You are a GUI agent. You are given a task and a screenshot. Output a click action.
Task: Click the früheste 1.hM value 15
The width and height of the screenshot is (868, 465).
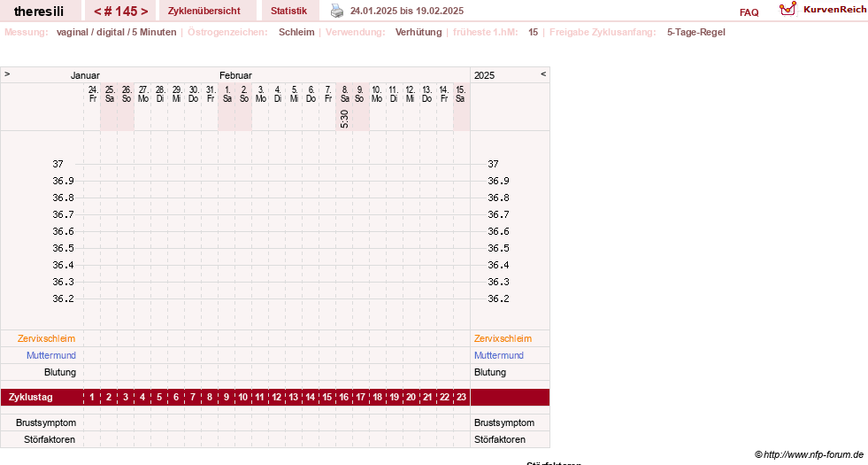(533, 32)
